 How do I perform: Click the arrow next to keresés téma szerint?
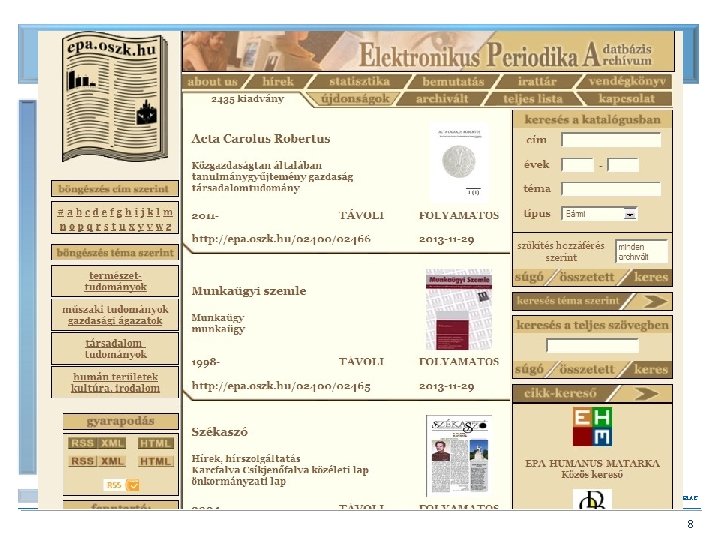(655, 301)
